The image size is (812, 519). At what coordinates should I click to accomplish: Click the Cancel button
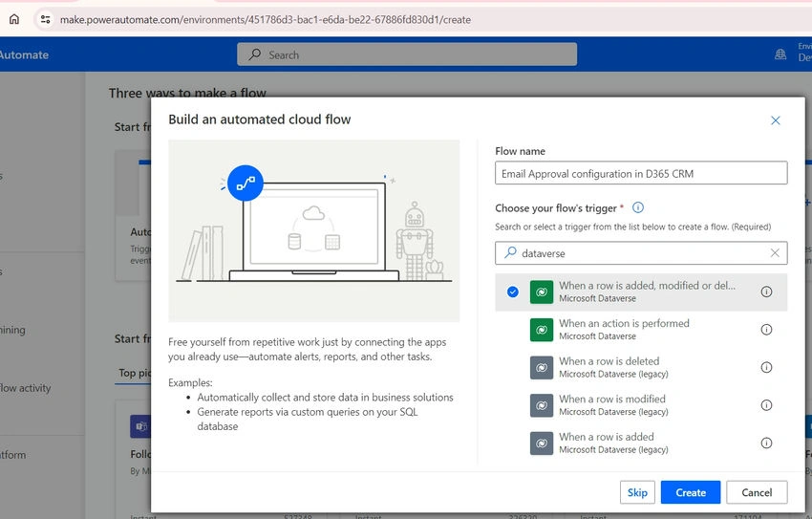[x=757, y=492]
